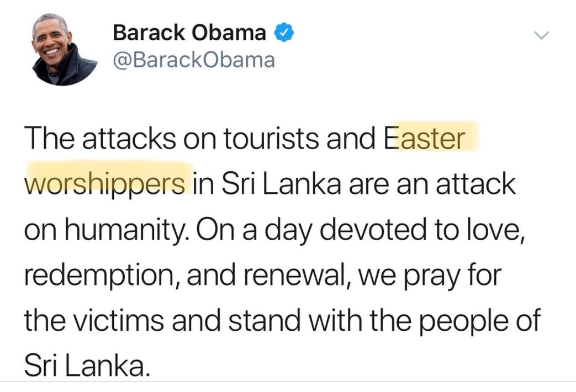
Task: Click the word "stand" in the tweet
Action: (259, 320)
